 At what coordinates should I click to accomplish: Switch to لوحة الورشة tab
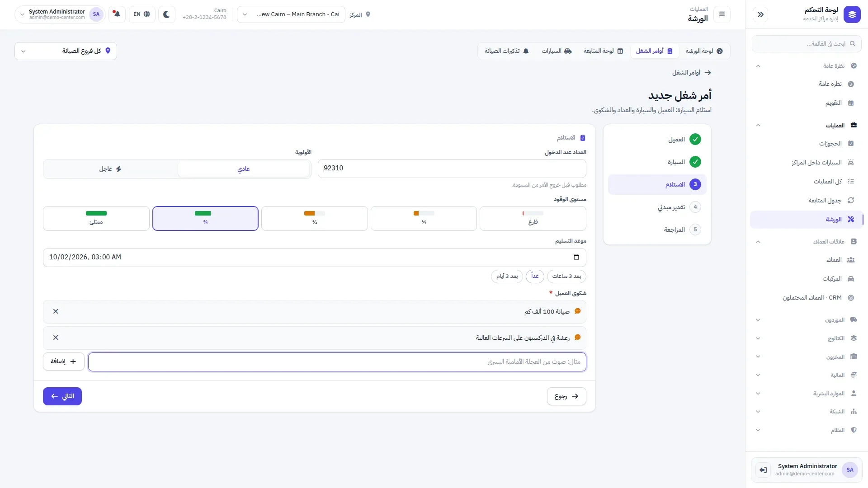(x=704, y=51)
